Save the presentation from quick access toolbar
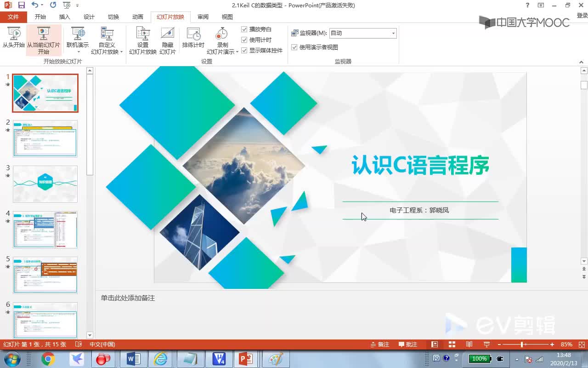 (21, 6)
